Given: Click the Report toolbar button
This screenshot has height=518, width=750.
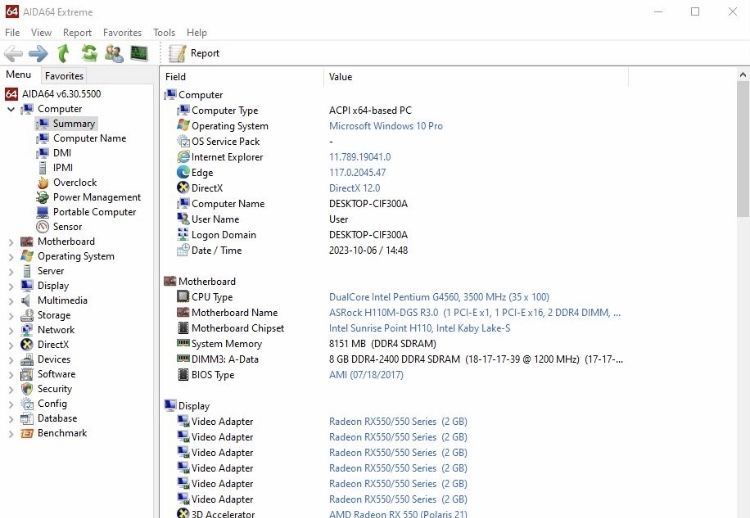Looking at the screenshot, I should tap(194, 53).
